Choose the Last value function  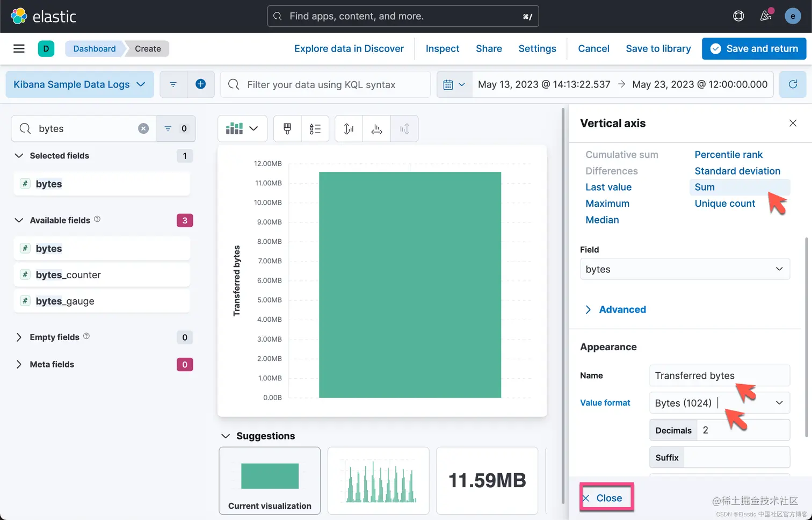pyautogui.click(x=608, y=187)
